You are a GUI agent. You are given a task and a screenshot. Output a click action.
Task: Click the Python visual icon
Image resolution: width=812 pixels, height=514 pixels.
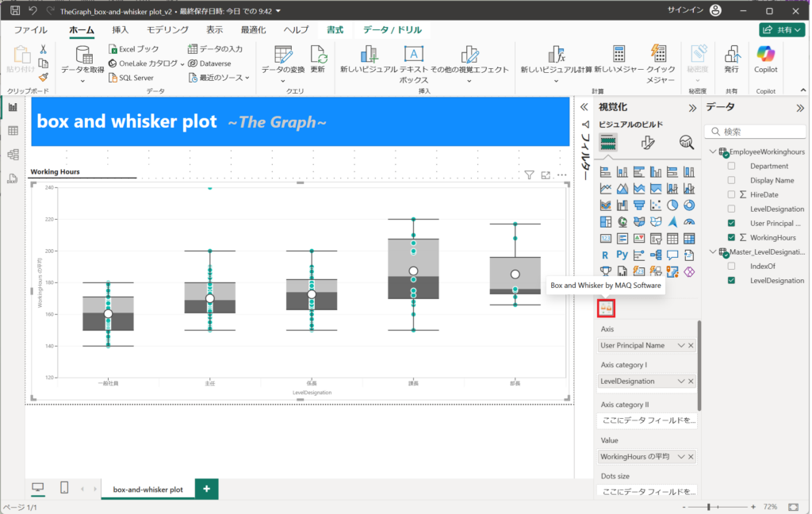click(622, 255)
